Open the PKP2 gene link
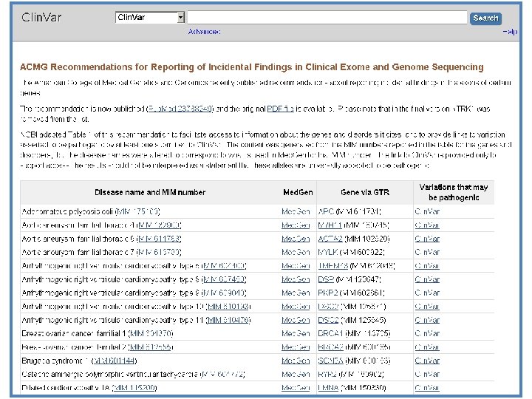This screenshot has height=399, width=532. (x=327, y=293)
